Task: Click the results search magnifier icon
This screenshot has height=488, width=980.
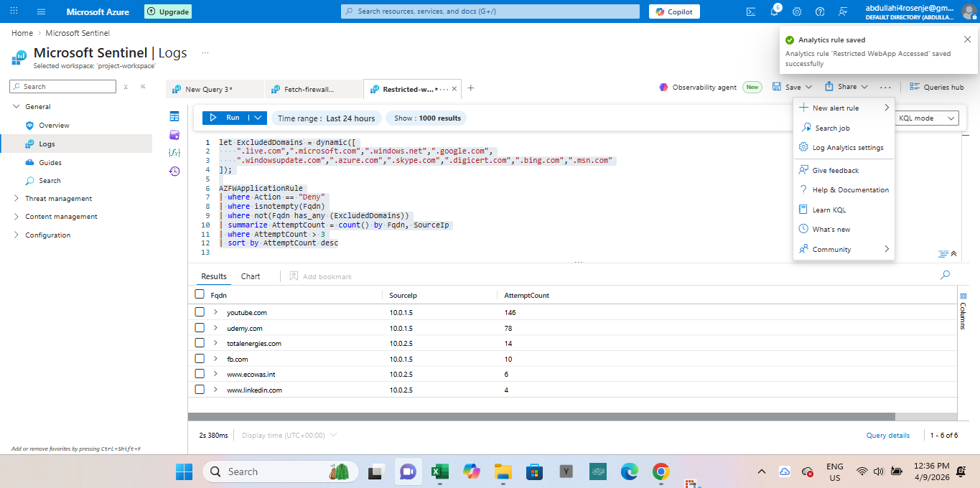Action: click(x=945, y=276)
